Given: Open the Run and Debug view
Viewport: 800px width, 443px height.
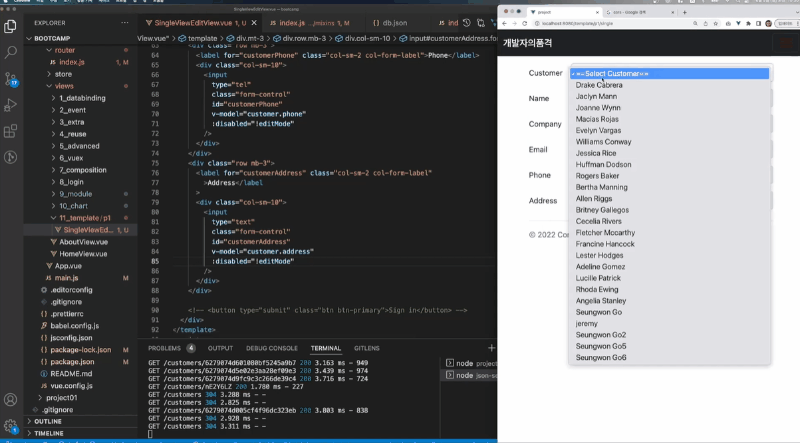Looking at the screenshot, I should point(12,104).
